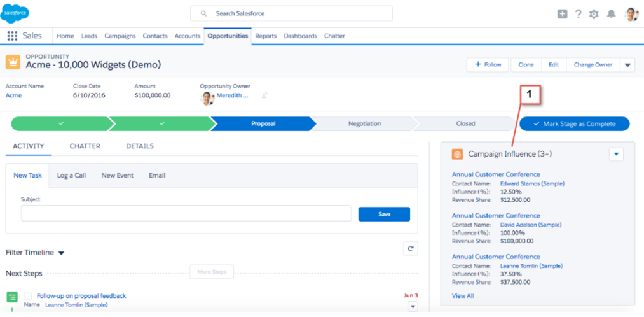The width and height of the screenshot is (644, 317).
Task: Select the first completed green stage
Action: pyautogui.click(x=61, y=123)
